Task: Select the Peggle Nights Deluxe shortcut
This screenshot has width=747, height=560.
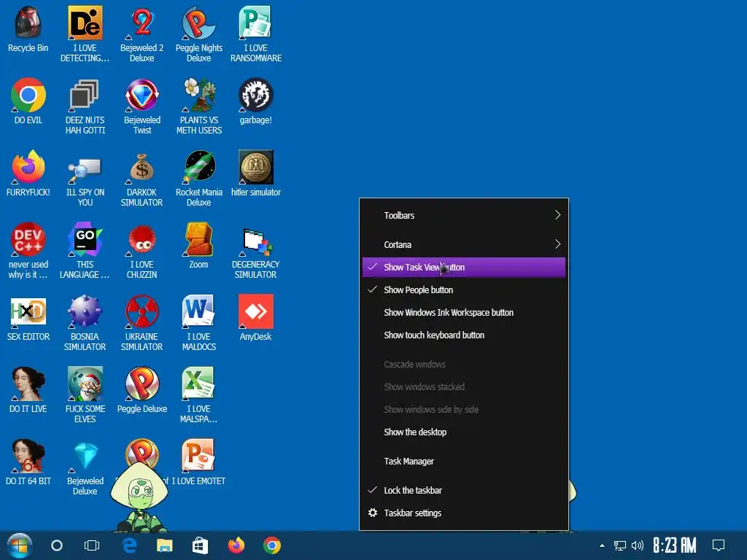Action: (199, 23)
